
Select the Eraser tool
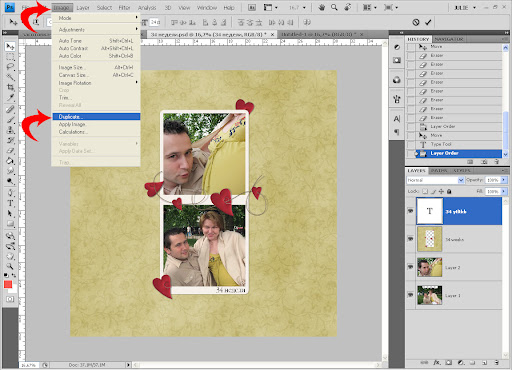10,151
